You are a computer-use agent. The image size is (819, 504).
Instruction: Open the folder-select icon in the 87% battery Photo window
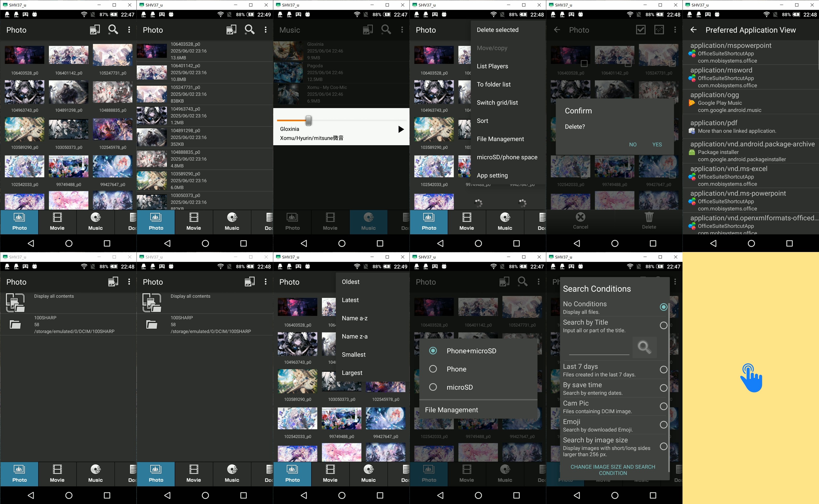point(95,30)
